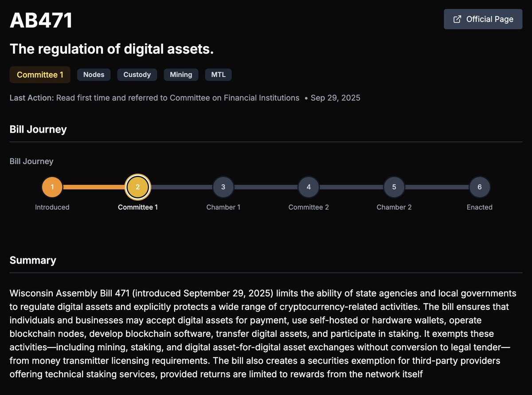Click the Committee 2 label under step 4
This screenshot has width=532, height=395.
[x=309, y=207]
